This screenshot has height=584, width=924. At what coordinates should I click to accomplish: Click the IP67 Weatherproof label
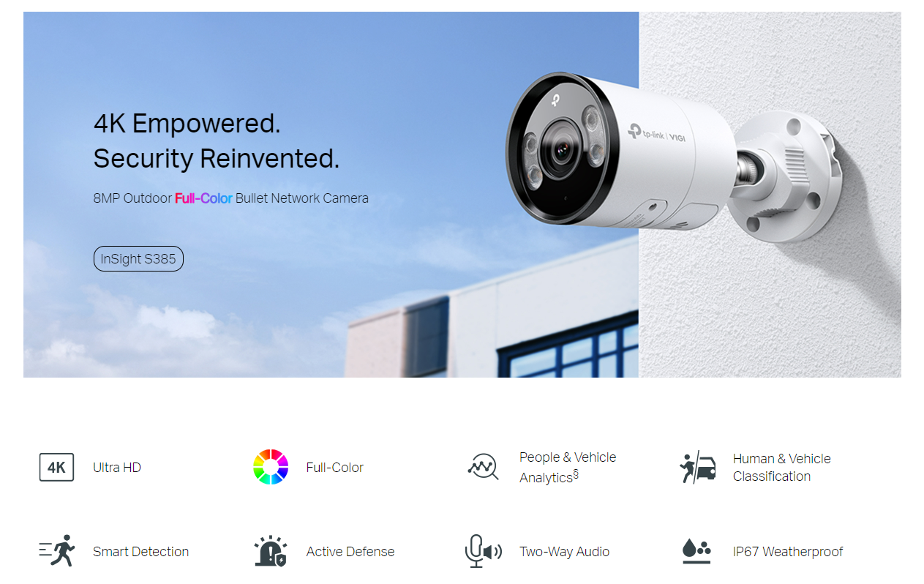788,552
